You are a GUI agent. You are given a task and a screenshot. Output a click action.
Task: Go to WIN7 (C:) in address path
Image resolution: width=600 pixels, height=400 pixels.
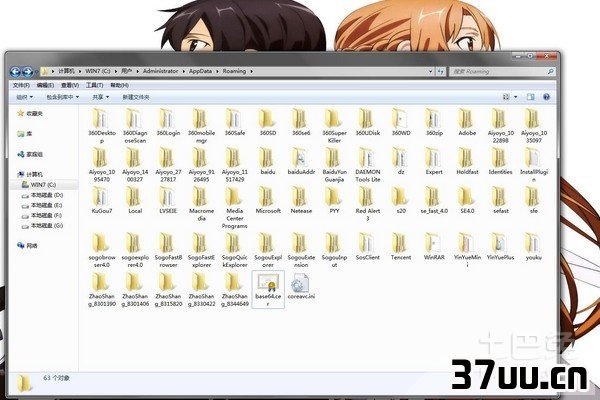point(97,71)
